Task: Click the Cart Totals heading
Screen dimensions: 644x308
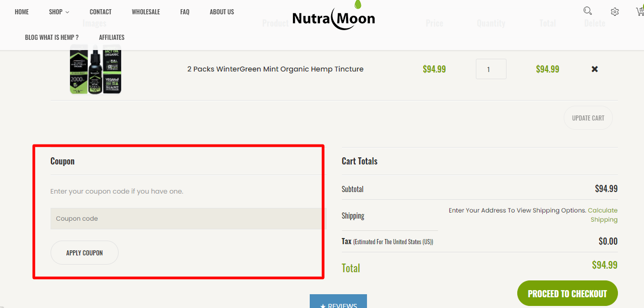Action: pos(360,161)
